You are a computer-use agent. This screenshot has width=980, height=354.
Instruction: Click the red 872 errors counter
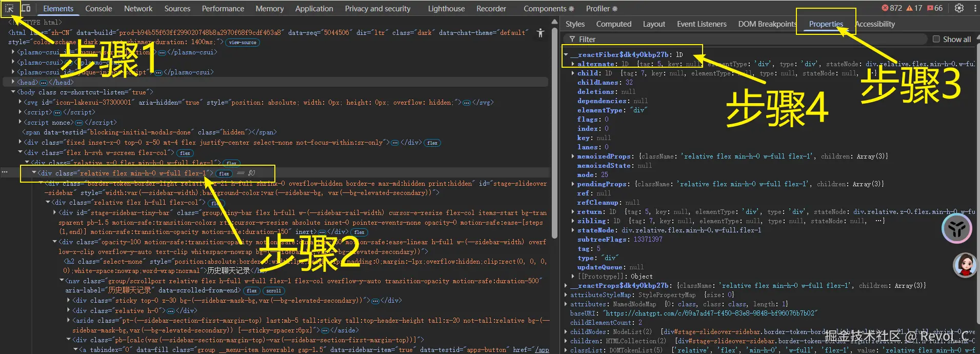click(892, 8)
